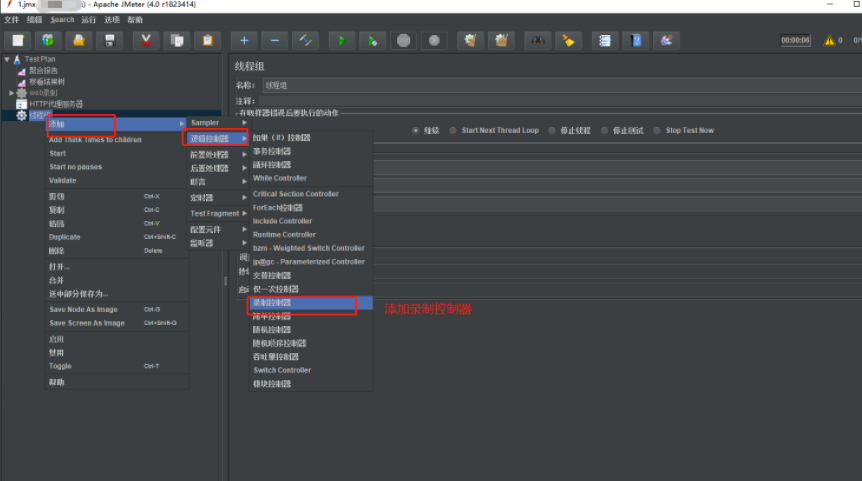Click the Toggle enable/disable icon
Screen dimensions: 862x481
click(305, 41)
